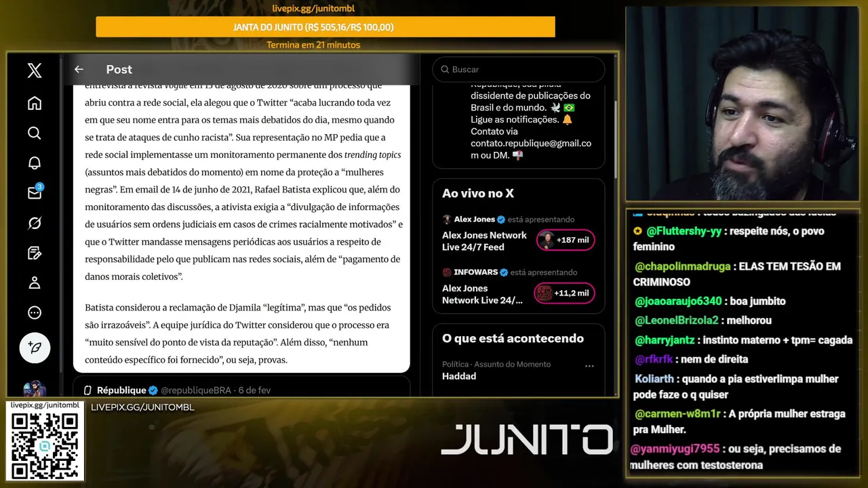868x488 pixels.
Task: Click the JANTA DO JUNITO donation progress bar
Action: tap(325, 27)
